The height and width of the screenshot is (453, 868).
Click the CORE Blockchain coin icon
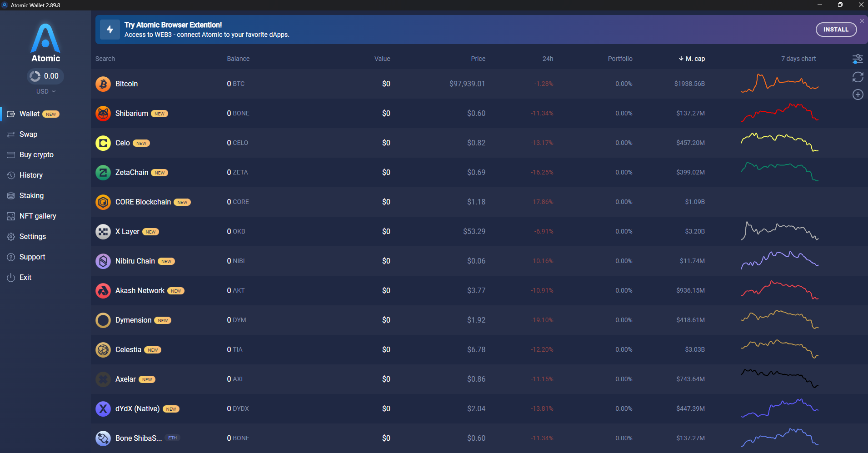[x=103, y=202]
